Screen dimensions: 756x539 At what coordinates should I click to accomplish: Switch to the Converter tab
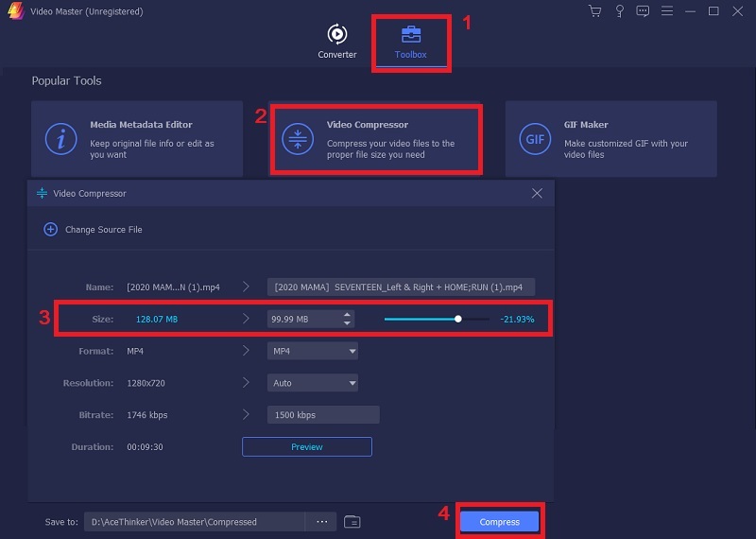click(337, 42)
